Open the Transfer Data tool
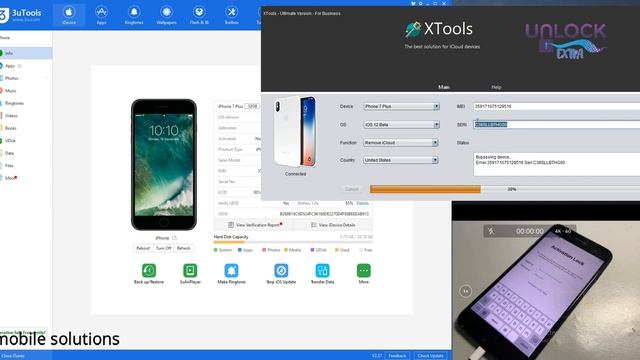This screenshot has width=640, height=360. (x=322, y=271)
